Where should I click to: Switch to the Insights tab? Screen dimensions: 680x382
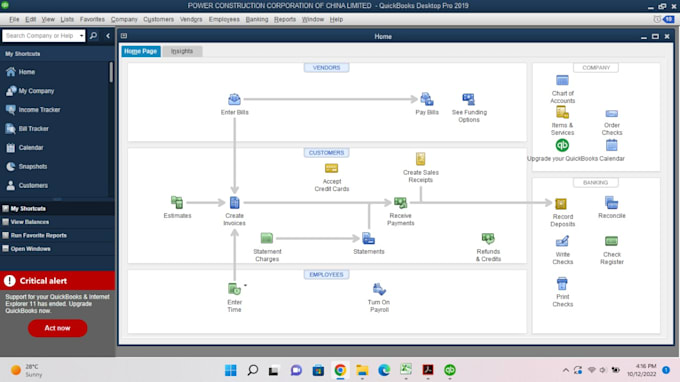pyautogui.click(x=182, y=51)
